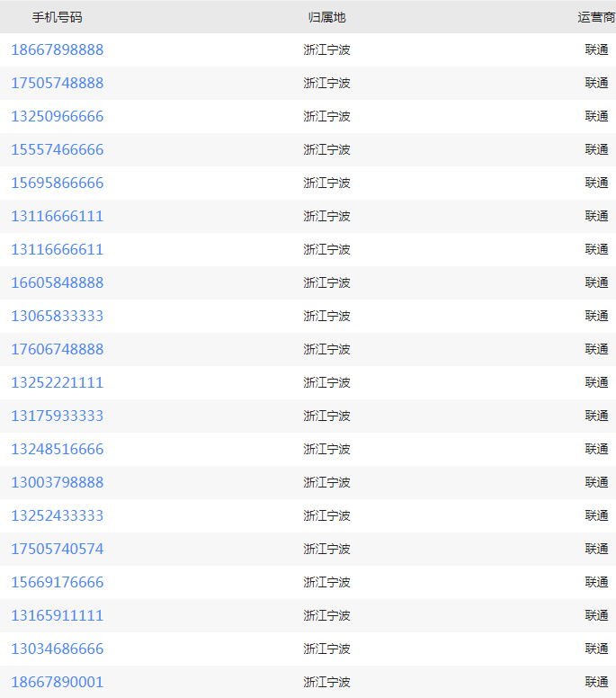
Task: Select phone number 15557466666
Action: coord(57,149)
